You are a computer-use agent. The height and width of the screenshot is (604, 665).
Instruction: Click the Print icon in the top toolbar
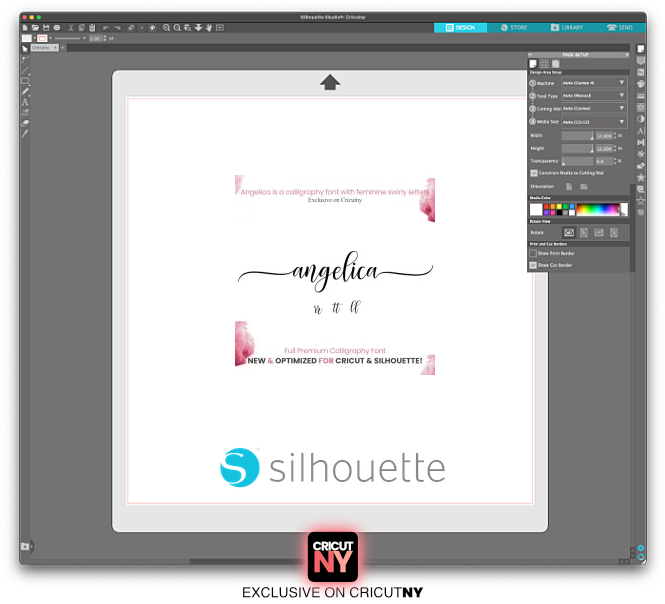click(x=57, y=28)
